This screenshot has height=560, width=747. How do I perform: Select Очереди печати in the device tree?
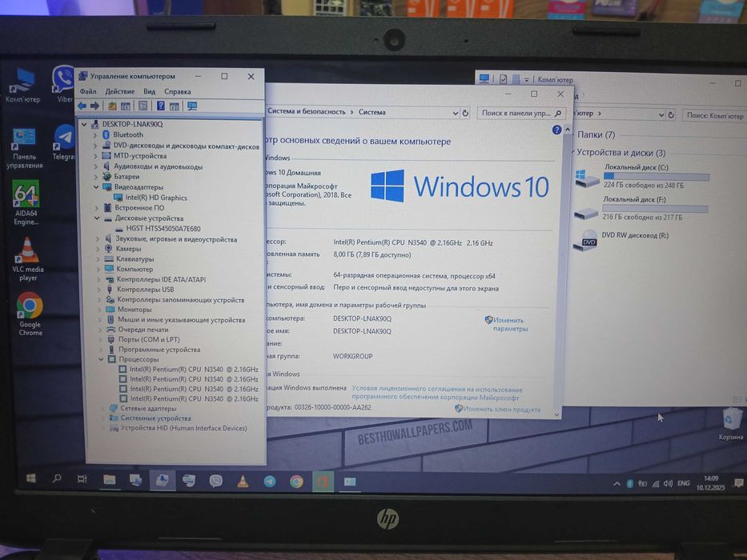click(x=143, y=330)
